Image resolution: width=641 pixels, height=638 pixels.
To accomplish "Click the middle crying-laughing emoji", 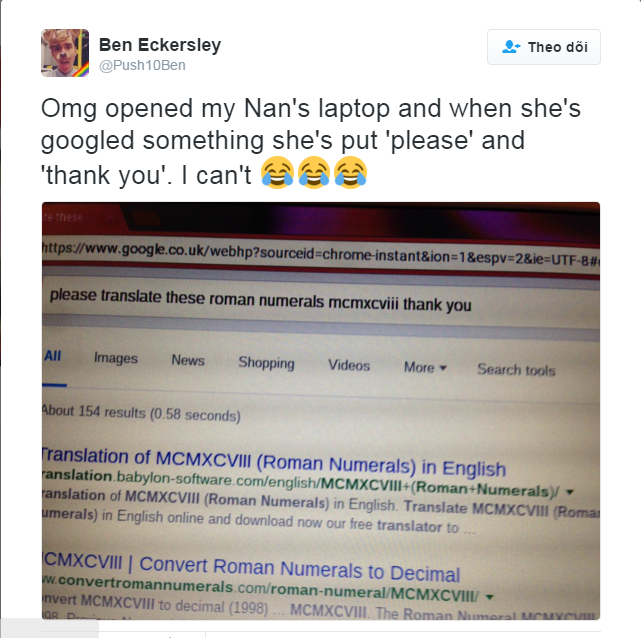I will coord(314,172).
